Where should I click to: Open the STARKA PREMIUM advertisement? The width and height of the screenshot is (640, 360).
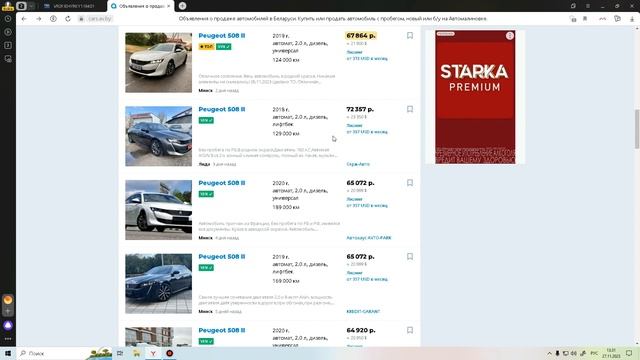tap(475, 97)
